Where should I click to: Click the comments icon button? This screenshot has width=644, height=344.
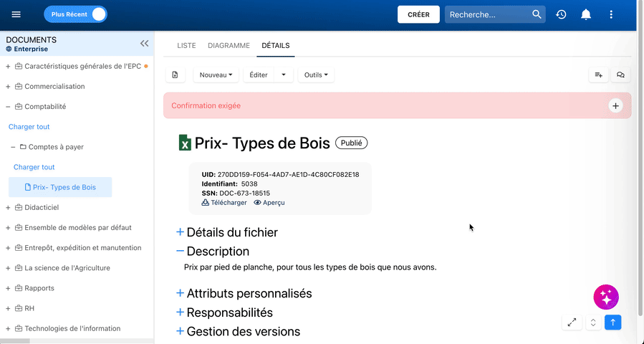click(x=620, y=75)
